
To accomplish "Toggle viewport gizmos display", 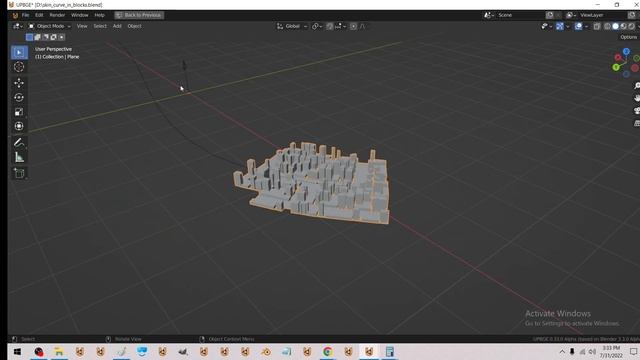I will click(x=560, y=26).
